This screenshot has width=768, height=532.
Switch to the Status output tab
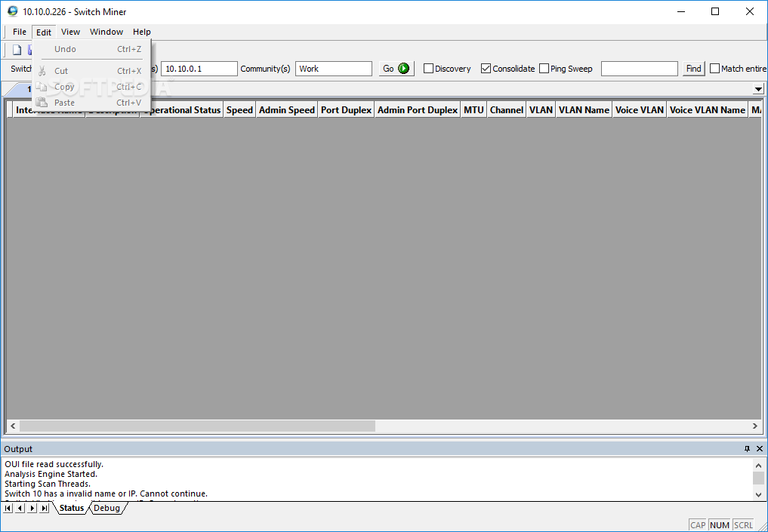tap(72, 508)
